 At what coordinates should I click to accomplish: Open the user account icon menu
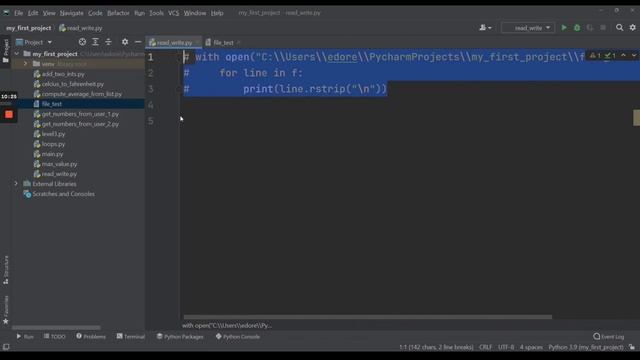click(485, 28)
